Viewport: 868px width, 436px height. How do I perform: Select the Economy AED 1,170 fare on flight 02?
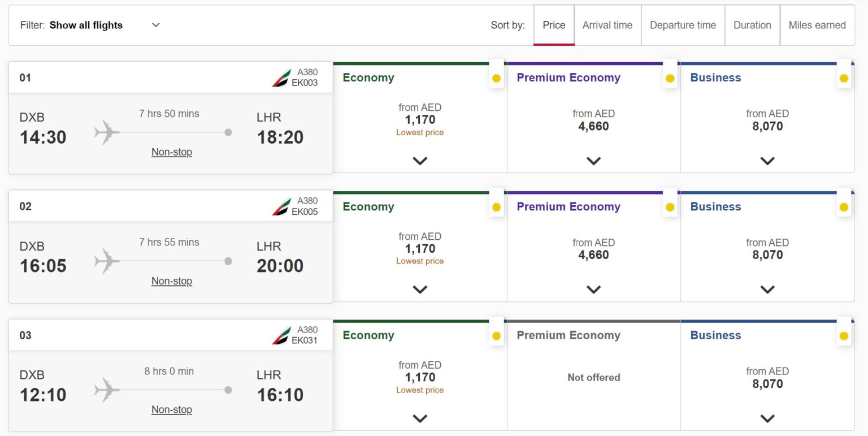[x=420, y=248]
